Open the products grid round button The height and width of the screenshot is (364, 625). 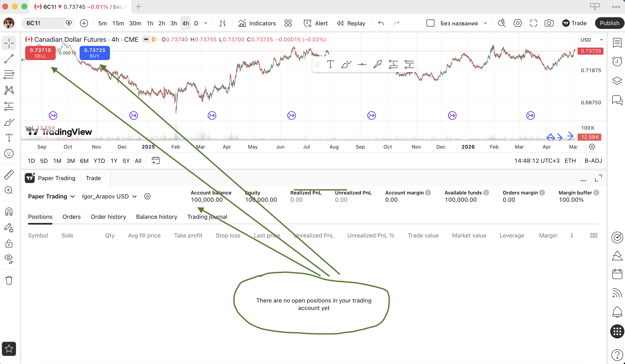point(617,331)
